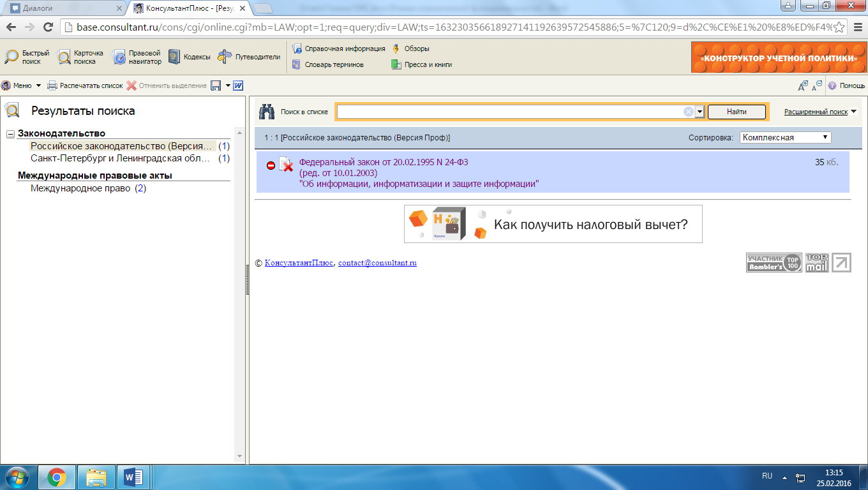Decrease font size with A- icon

[x=817, y=85]
